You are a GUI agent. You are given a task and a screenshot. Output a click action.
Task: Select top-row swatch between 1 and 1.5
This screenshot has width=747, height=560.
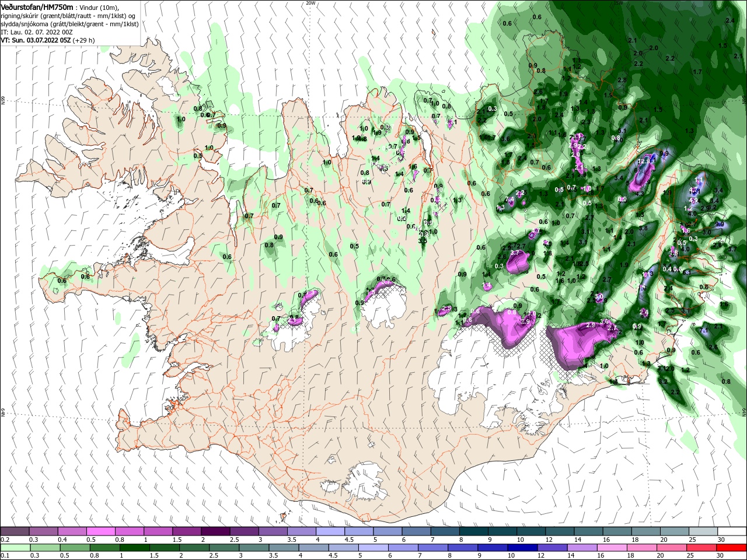point(158,531)
